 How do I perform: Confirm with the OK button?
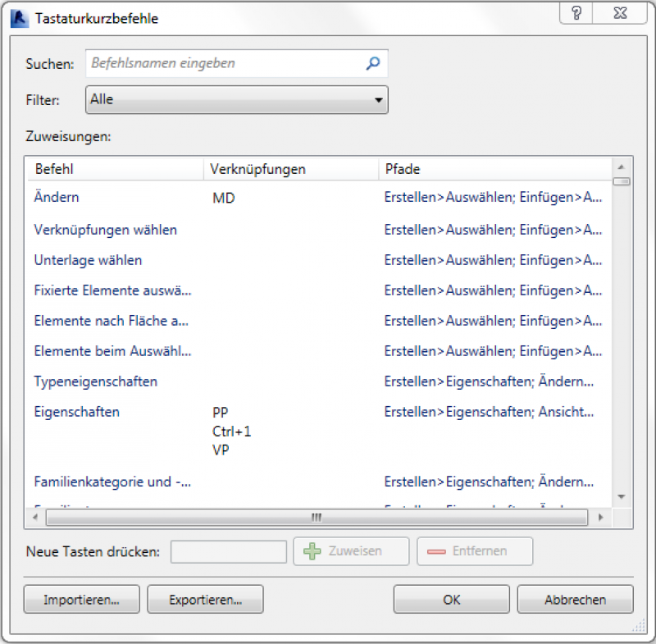coord(451,600)
